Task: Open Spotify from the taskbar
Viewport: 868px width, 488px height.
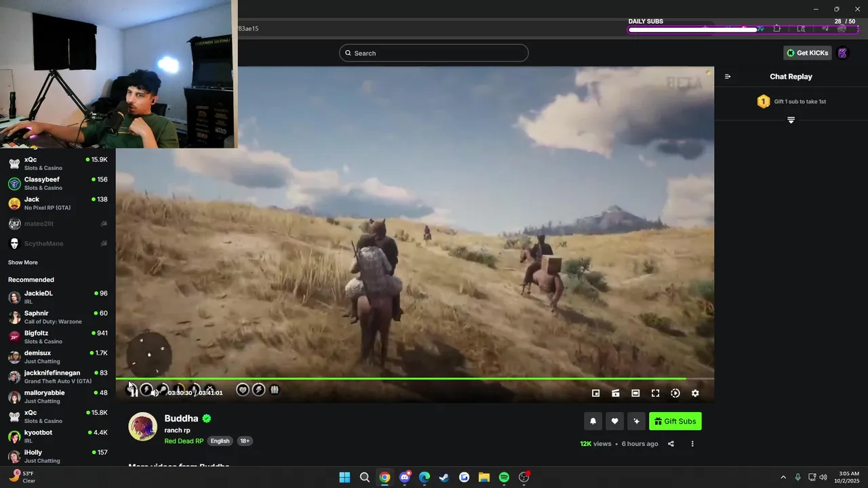Action: tap(504, 477)
